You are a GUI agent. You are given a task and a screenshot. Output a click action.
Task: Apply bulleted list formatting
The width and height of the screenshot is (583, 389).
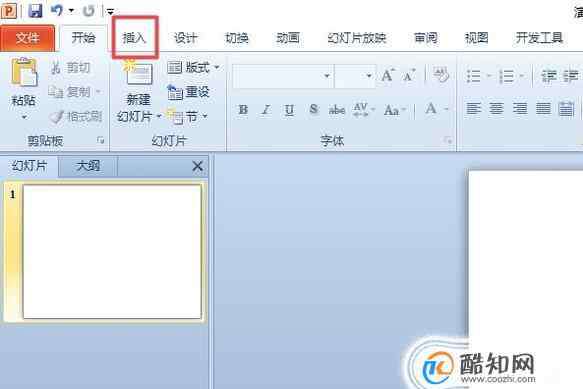(474, 76)
